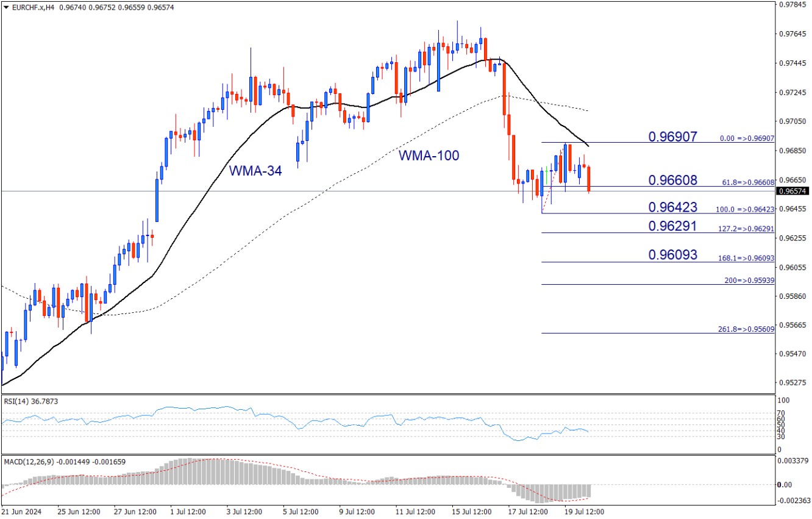Click the 0.95275 price axis label

[x=794, y=383]
